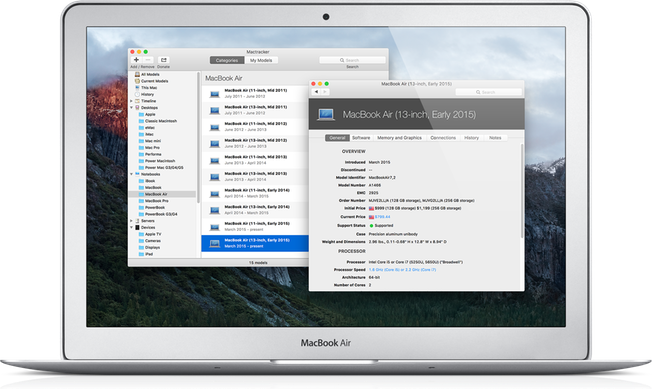Collapse the Notebooks disclosure triangle
The height and width of the screenshot is (389, 652).
(131, 174)
